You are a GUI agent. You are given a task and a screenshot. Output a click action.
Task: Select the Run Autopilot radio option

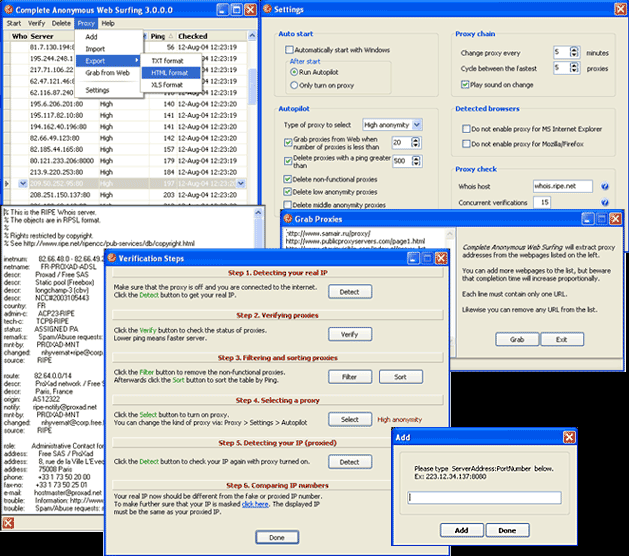click(294, 72)
